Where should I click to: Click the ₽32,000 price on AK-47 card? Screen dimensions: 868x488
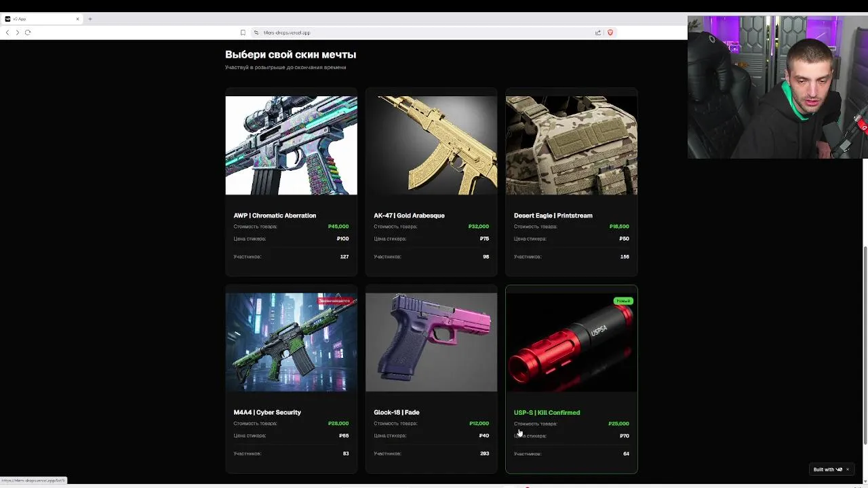point(478,226)
